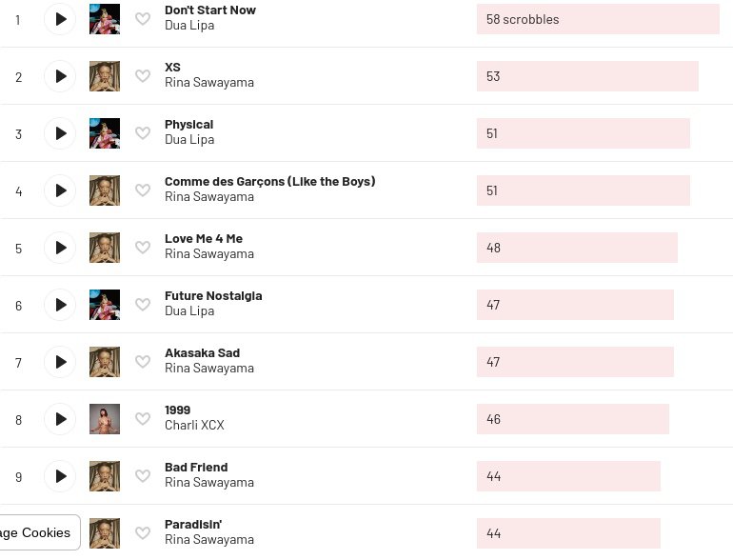Open the Comme des Garçons track link

pyautogui.click(x=269, y=182)
